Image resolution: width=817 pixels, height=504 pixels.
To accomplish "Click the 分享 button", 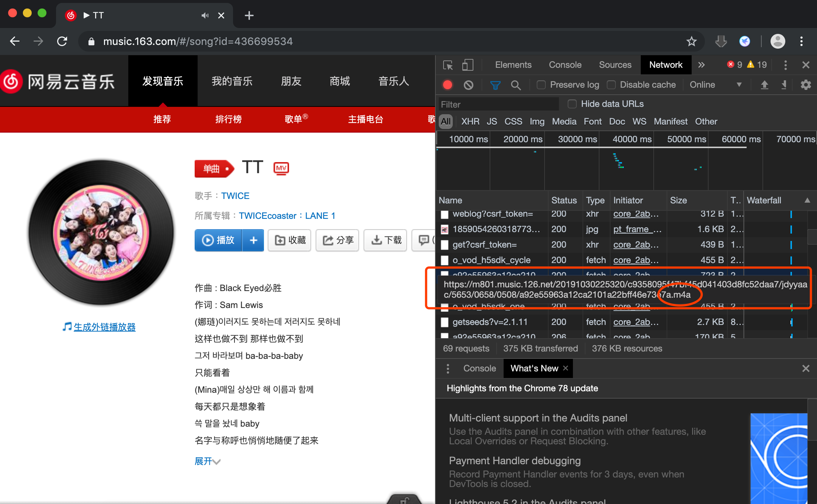I will tap(337, 240).
